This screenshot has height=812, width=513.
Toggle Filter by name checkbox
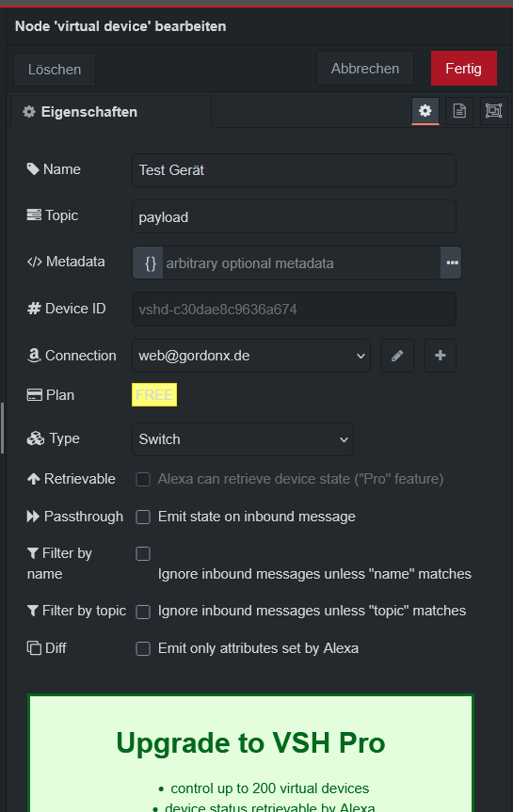coord(143,553)
